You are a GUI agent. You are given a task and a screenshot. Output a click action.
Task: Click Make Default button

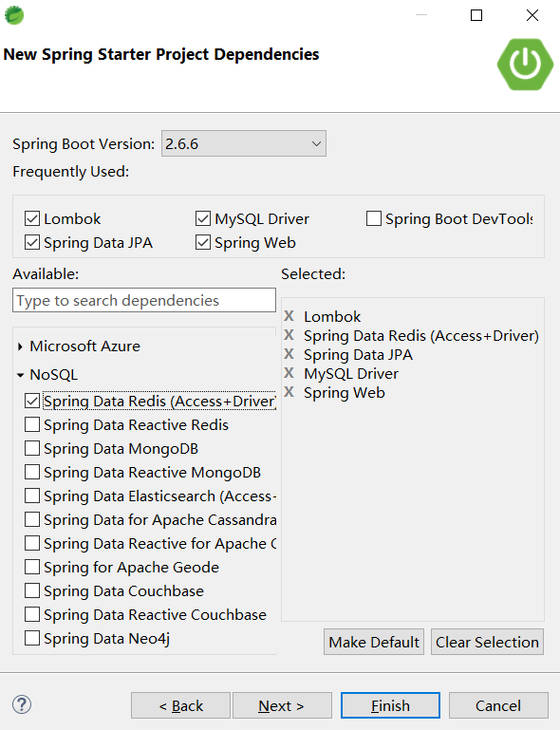tap(374, 642)
